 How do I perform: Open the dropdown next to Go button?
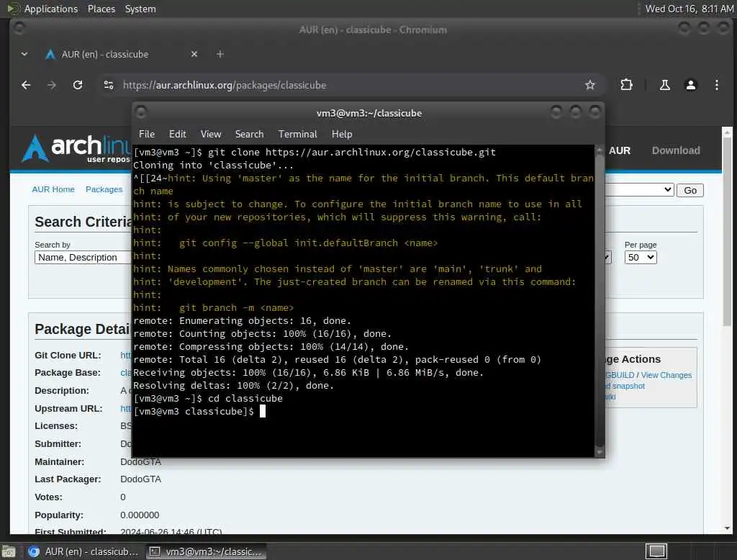[x=639, y=189]
